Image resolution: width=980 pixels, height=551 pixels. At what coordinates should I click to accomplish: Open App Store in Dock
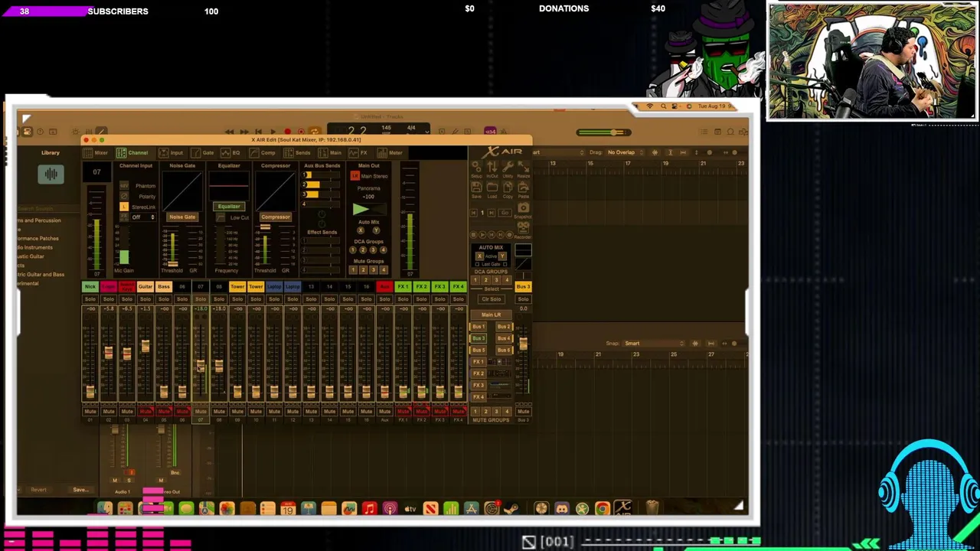click(471, 508)
